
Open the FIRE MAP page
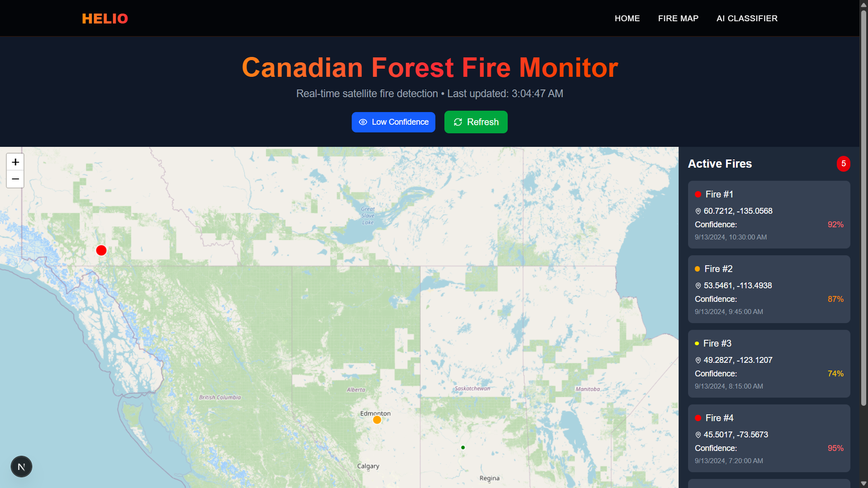(678, 19)
